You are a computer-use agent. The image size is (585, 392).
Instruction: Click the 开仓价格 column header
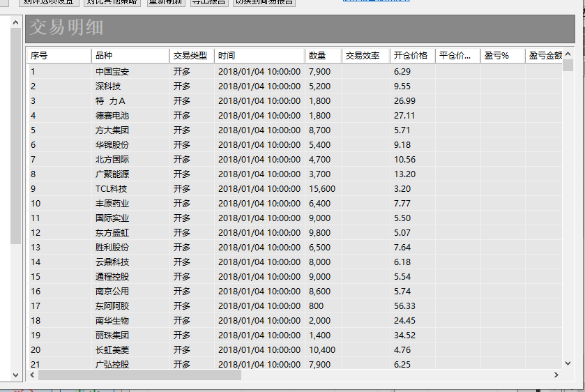coord(411,56)
